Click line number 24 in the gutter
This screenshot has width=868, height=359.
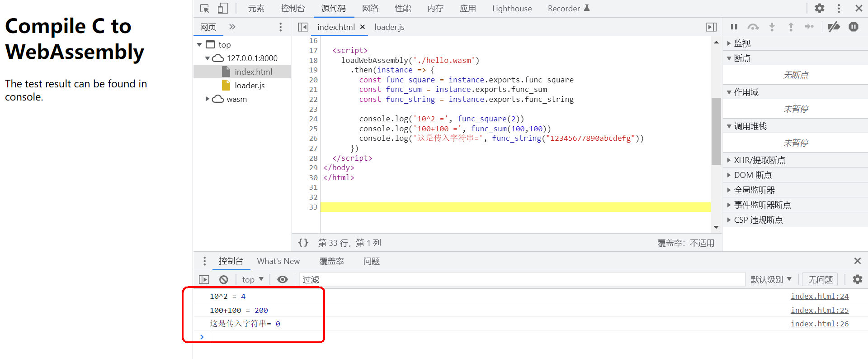313,119
